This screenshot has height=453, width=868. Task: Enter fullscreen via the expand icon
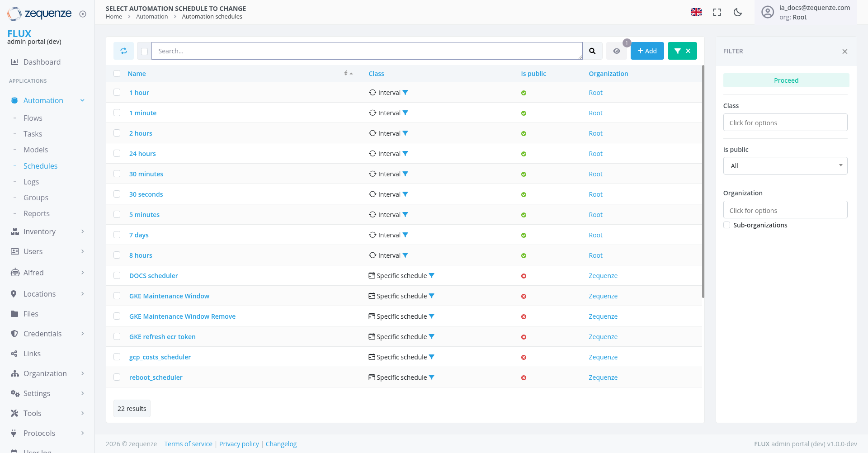click(x=717, y=12)
